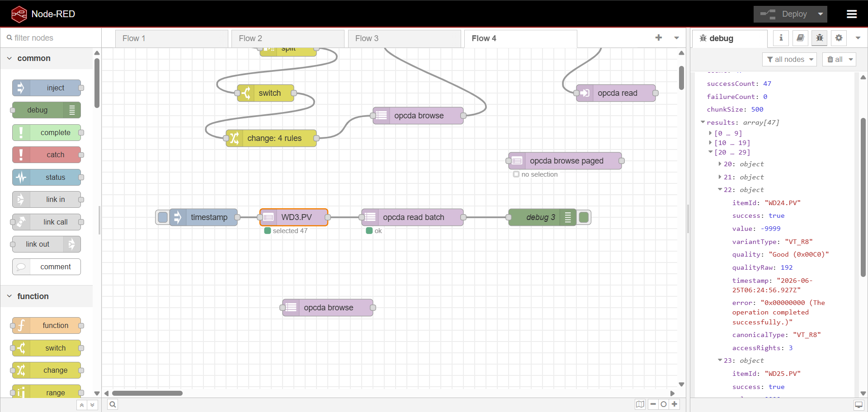868x412 pixels.
Task: Select the Flow 4 tab
Action: (520, 38)
